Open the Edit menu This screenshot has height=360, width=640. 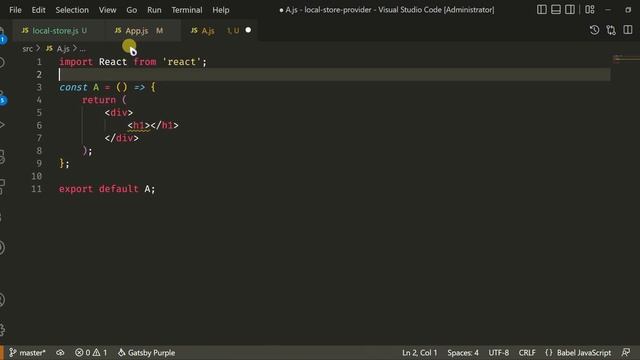pyautogui.click(x=38, y=10)
